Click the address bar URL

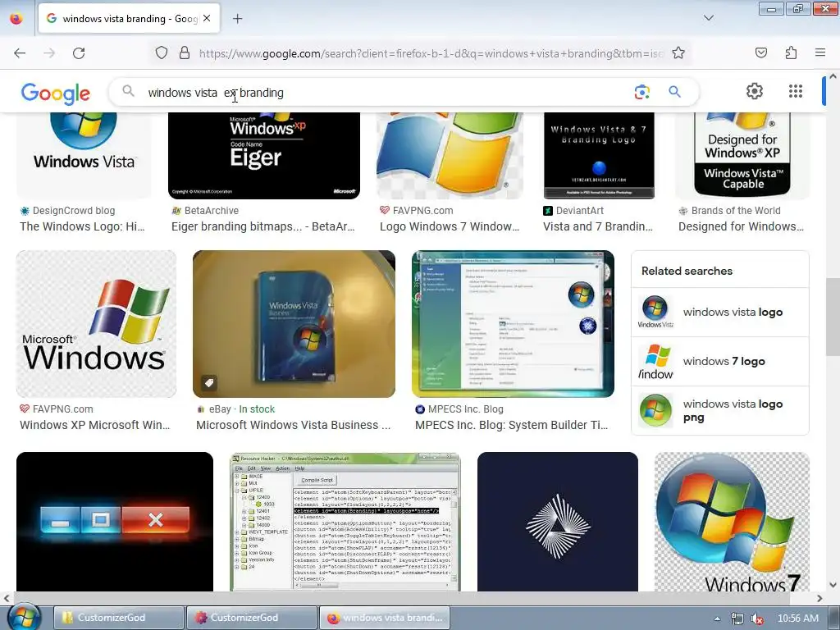pyautogui.click(x=431, y=53)
